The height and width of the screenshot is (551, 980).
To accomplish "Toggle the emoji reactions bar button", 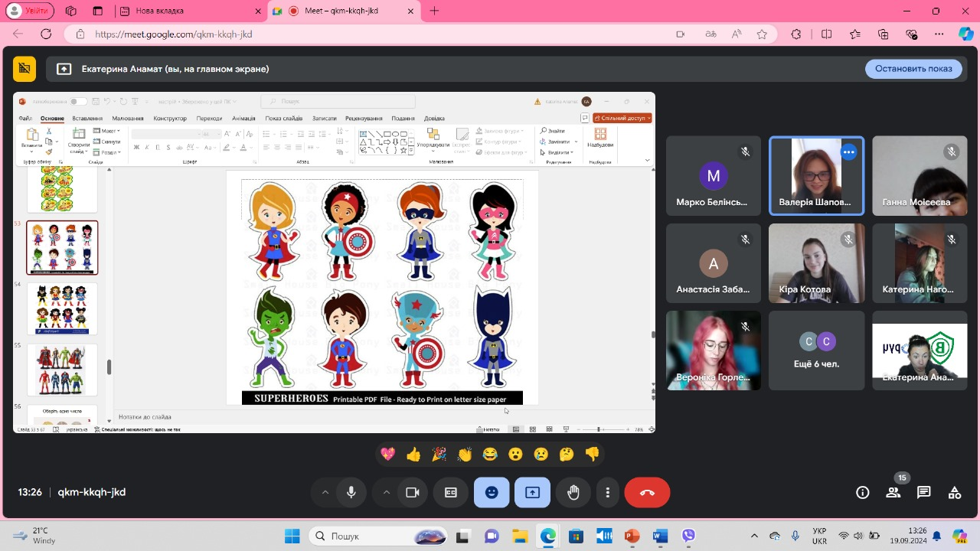I will 492,492.
